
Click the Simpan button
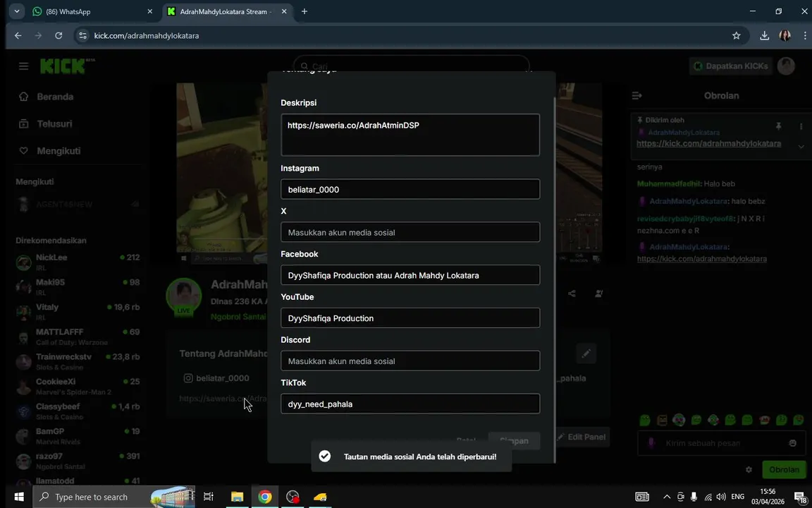pos(514,440)
